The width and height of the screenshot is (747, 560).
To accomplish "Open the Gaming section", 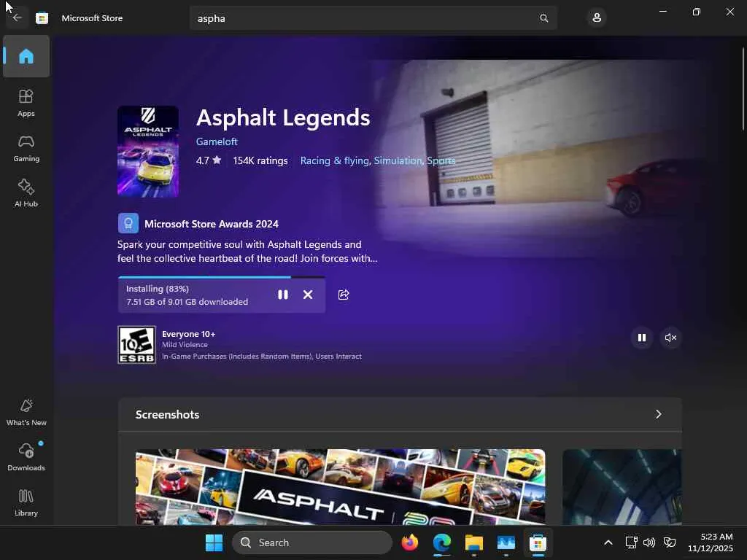I will point(26,148).
